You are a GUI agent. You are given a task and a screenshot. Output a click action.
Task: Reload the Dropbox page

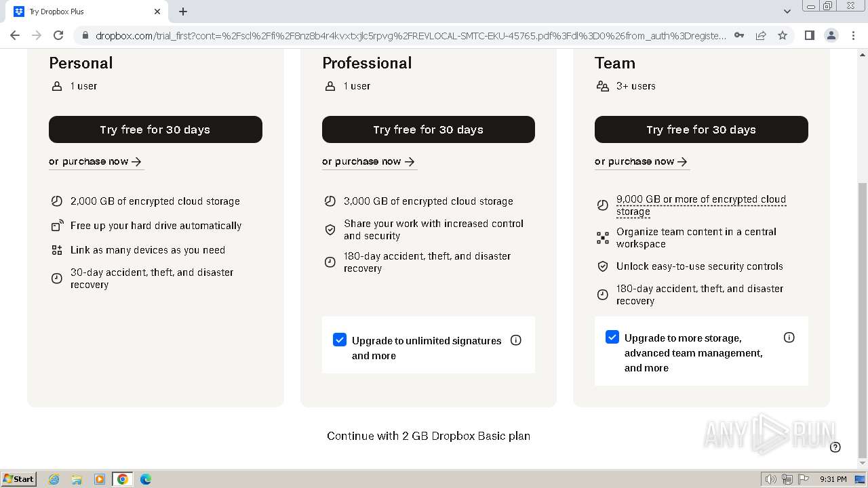(x=58, y=35)
